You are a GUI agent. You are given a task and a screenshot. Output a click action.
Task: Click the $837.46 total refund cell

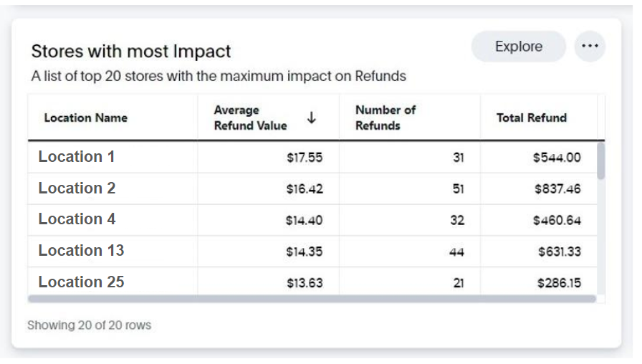coord(538,188)
